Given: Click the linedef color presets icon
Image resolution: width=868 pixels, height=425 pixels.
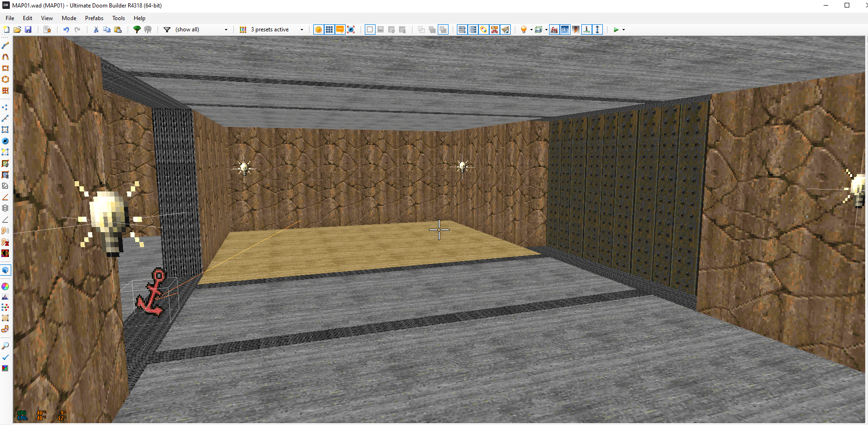Looking at the screenshot, I should point(243,29).
